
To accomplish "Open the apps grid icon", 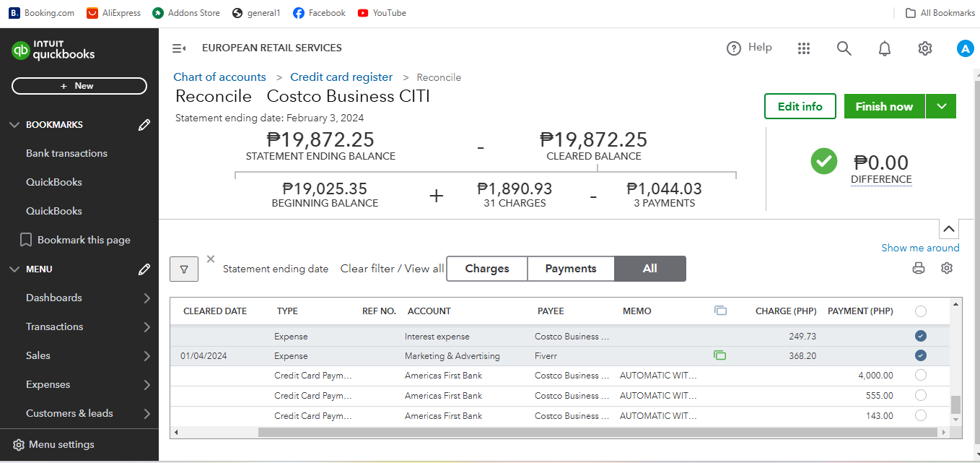I will 804,48.
